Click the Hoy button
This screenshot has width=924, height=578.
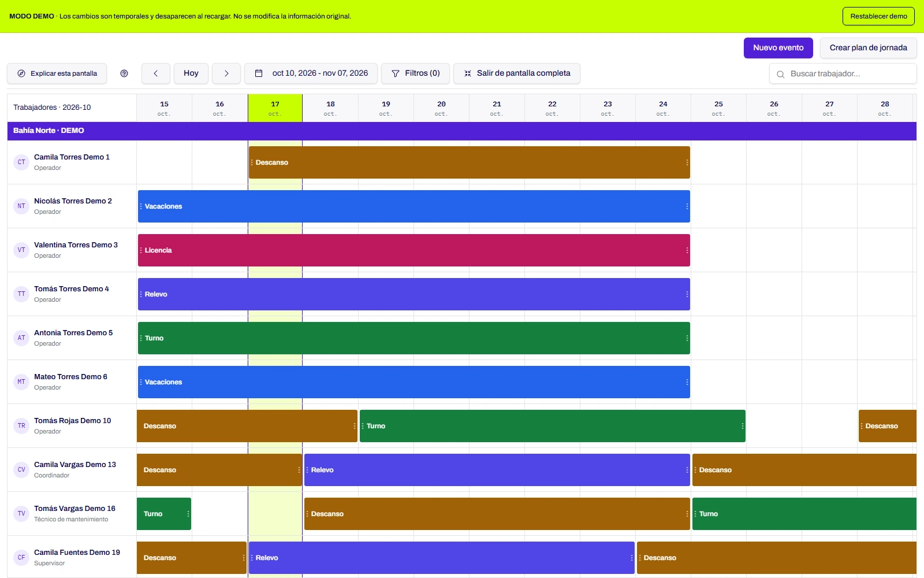[191, 73]
